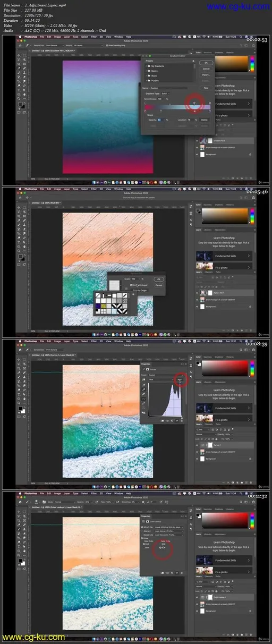Click foreground color swatch in the 00:02:53 frame toolbar
272x644 pixels.
tap(20, 104)
